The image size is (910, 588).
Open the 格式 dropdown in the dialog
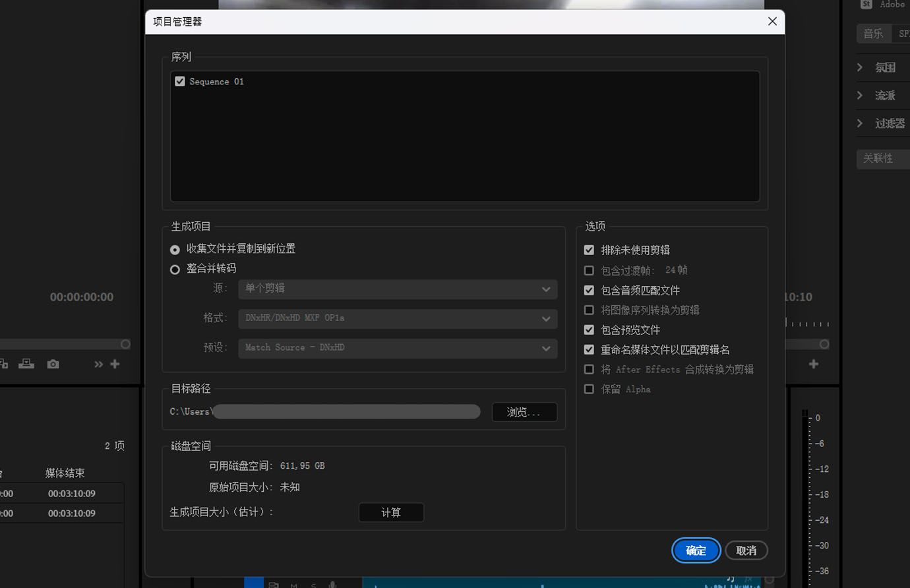[397, 318]
